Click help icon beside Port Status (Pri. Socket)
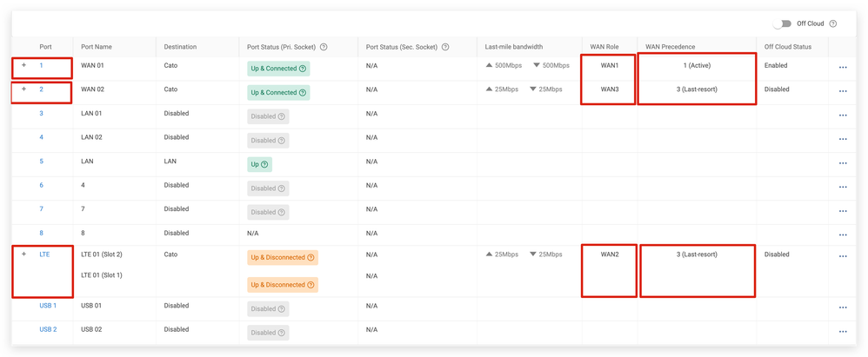This screenshot has height=357, width=868. click(324, 47)
